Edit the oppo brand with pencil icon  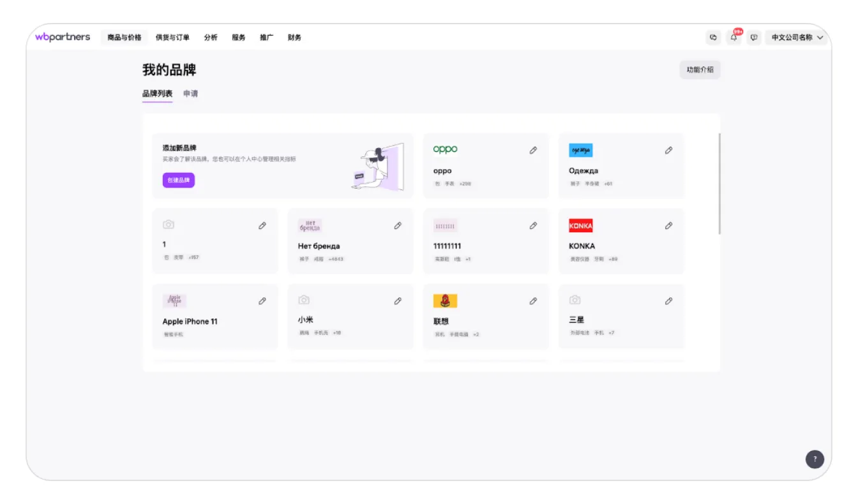pos(533,151)
